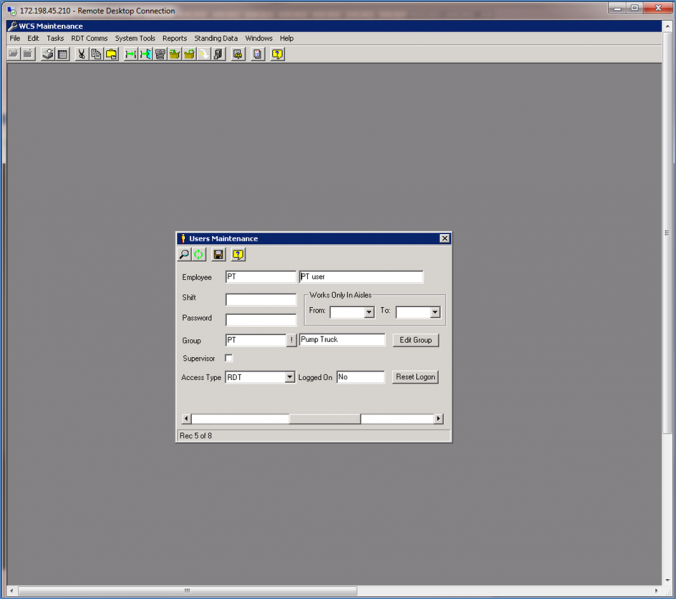
Task: Click the scissors Cut icon
Action: coord(81,54)
